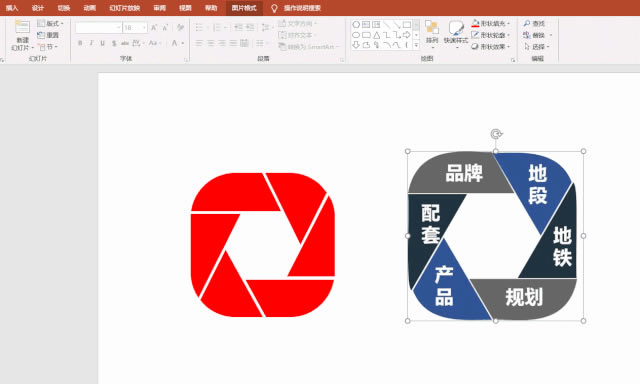The width and height of the screenshot is (640, 384).
Task: Click the rotation handle above selected picture
Action: point(496,134)
